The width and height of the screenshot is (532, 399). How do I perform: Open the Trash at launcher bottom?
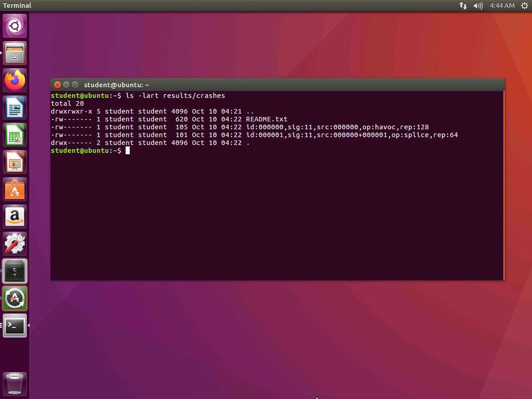coord(15,384)
